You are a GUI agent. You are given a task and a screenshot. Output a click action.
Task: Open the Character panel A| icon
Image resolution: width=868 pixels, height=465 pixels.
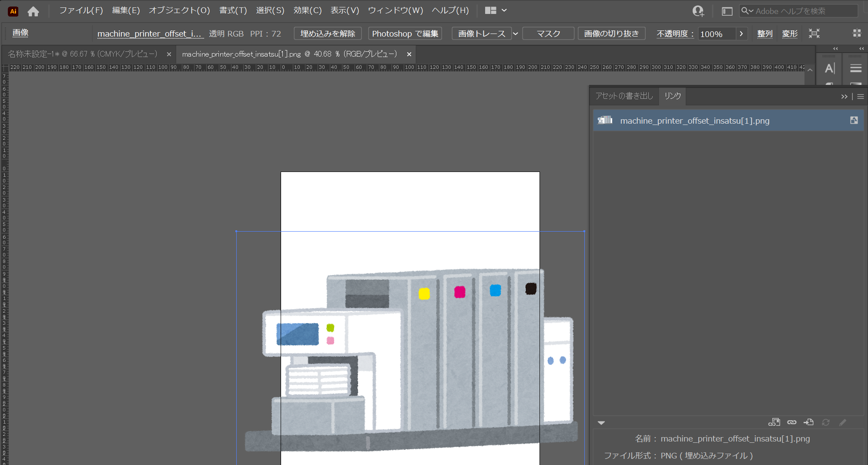pos(829,69)
